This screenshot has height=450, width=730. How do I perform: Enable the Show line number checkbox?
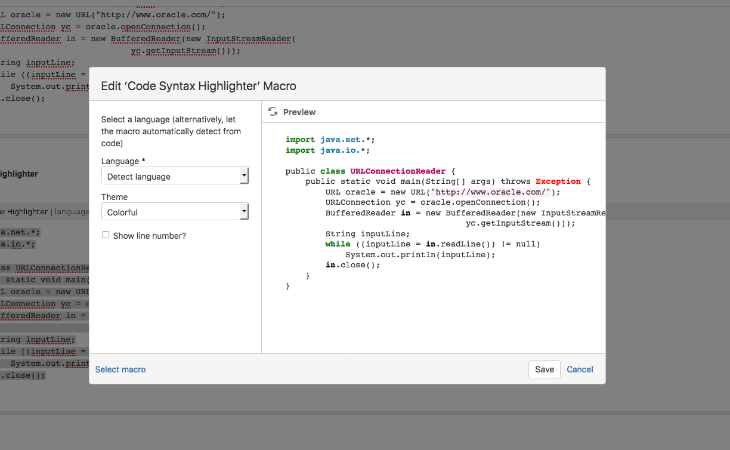click(106, 235)
